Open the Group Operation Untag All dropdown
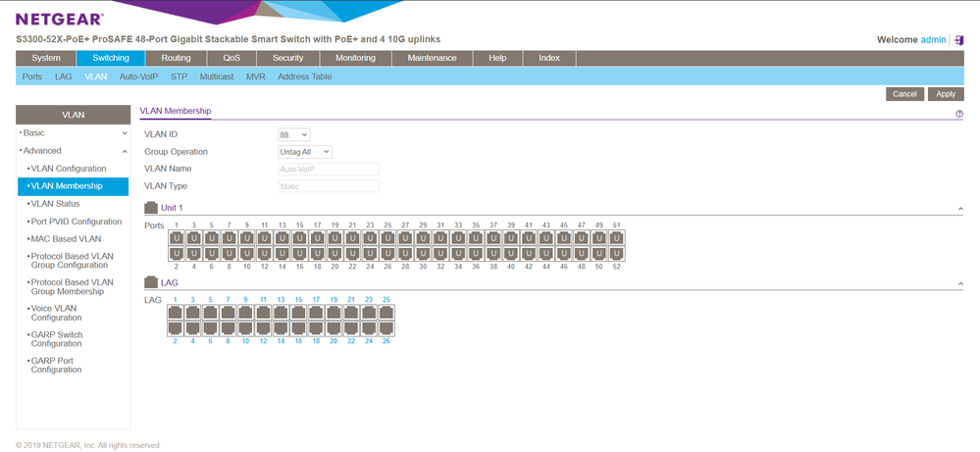980x452 pixels. [x=305, y=152]
